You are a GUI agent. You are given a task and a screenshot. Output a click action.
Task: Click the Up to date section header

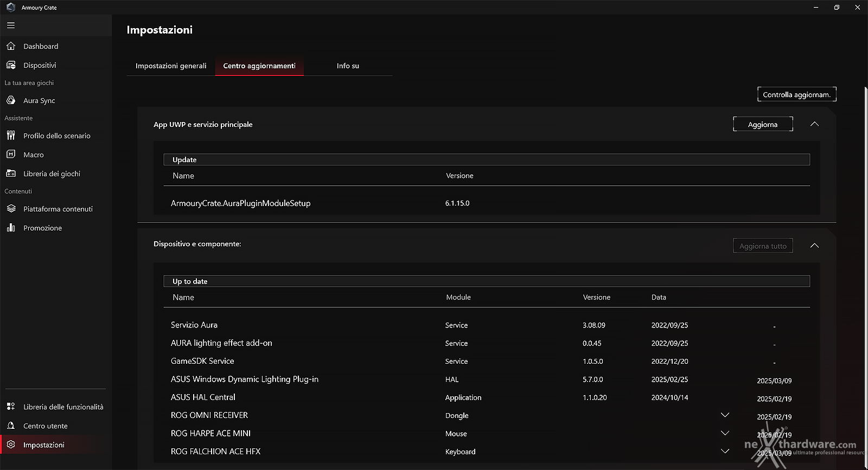(x=487, y=281)
